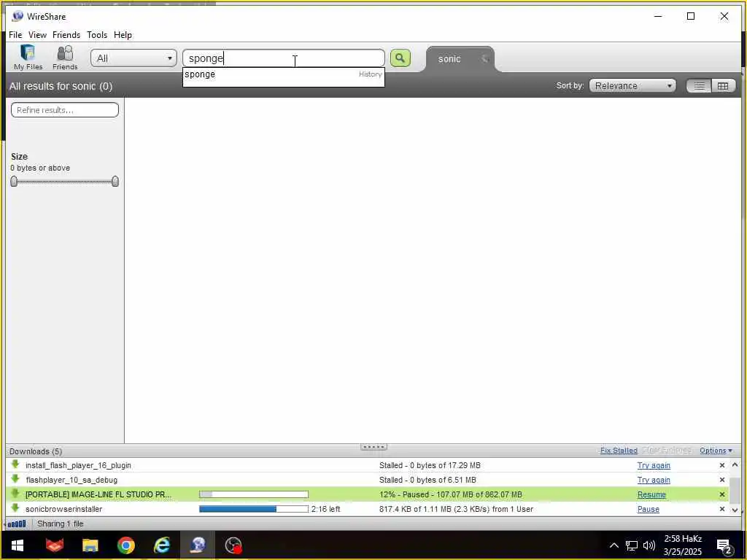The image size is (747, 560).
Task: Try again for flashplayer_10_sa_debug
Action: tap(654, 480)
